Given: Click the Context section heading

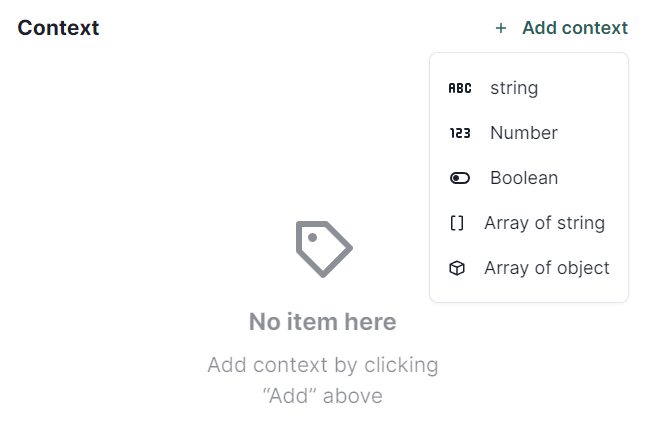Looking at the screenshot, I should (58, 28).
